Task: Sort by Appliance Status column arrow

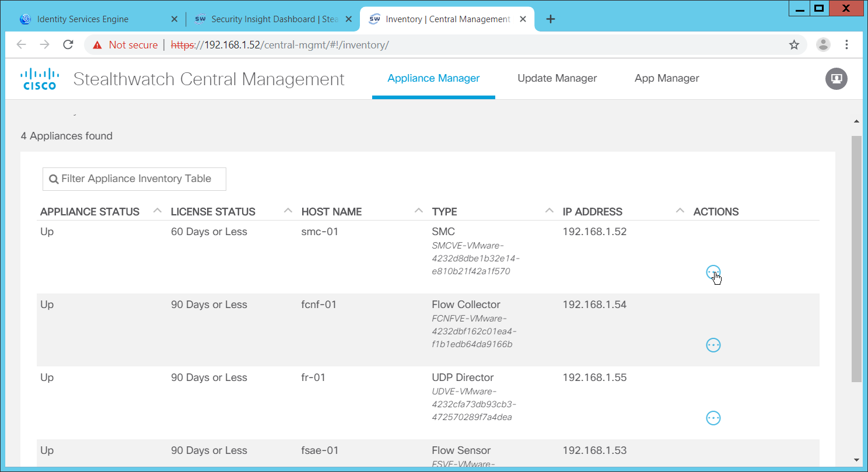Action: point(157,211)
